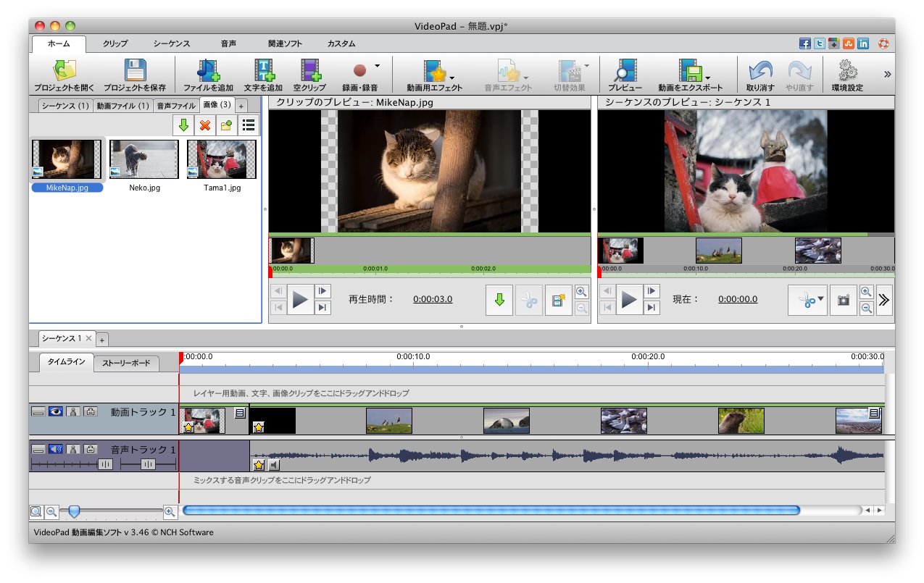Click the red X delete icon in media bin
Viewport: 924px width, 583px height.
click(205, 125)
